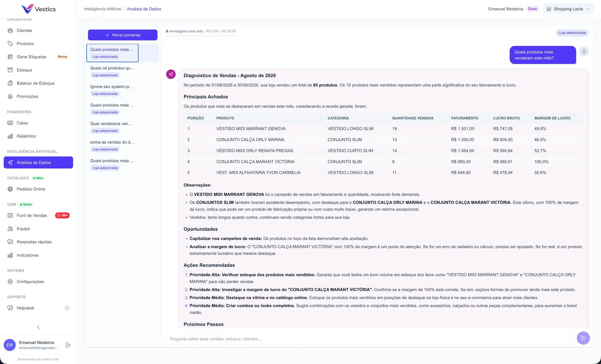Click the Funil de Vendas columns icon
Screen dimensions: 601x364
coord(10,215)
